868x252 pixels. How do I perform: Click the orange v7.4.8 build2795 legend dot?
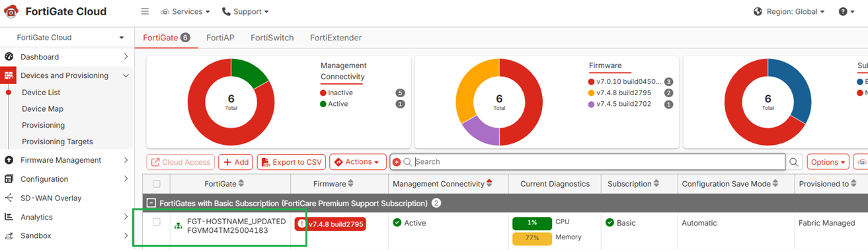[591, 93]
